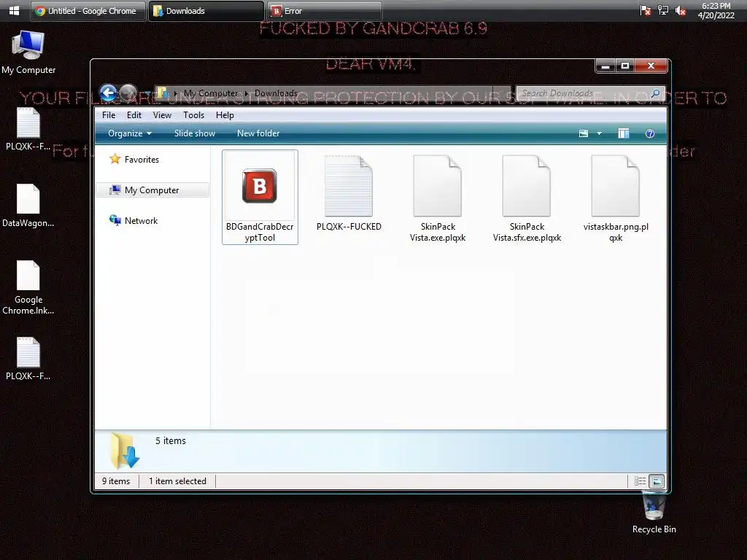Click Slide show in toolbar

tap(194, 133)
